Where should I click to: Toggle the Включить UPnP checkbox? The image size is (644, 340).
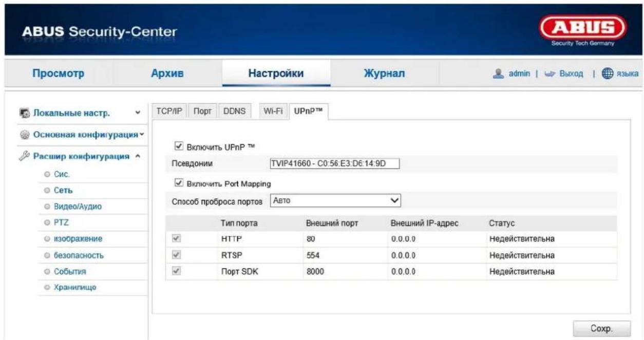point(179,146)
